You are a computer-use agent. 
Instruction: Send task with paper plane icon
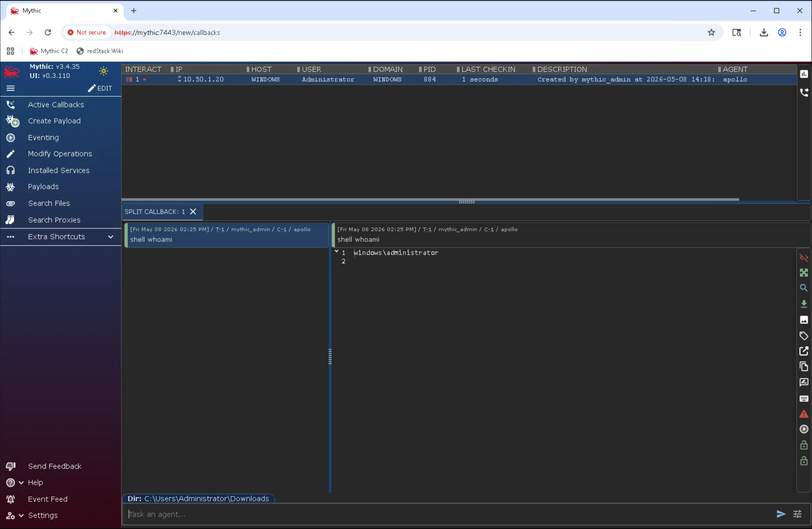[x=781, y=514]
